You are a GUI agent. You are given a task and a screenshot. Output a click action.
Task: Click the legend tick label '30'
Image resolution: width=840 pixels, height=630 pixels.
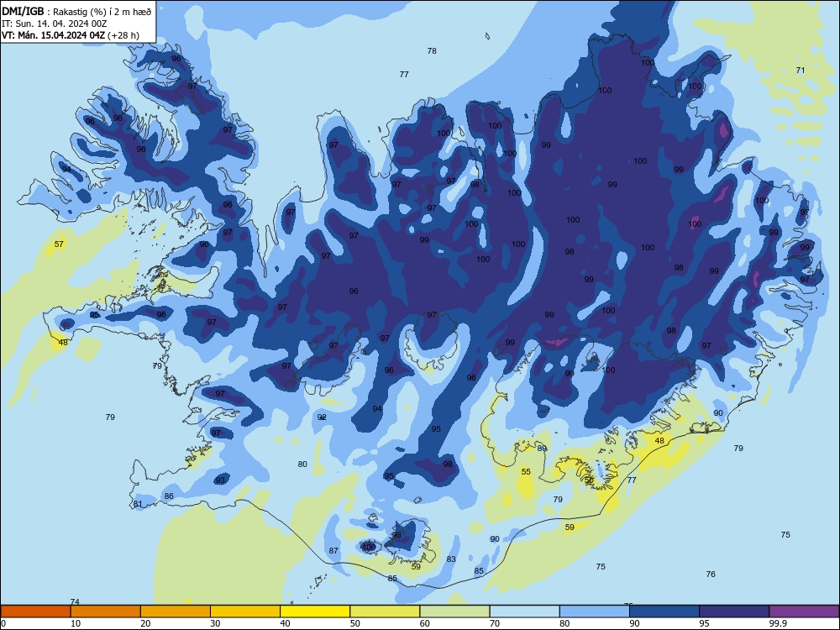click(x=215, y=623)
